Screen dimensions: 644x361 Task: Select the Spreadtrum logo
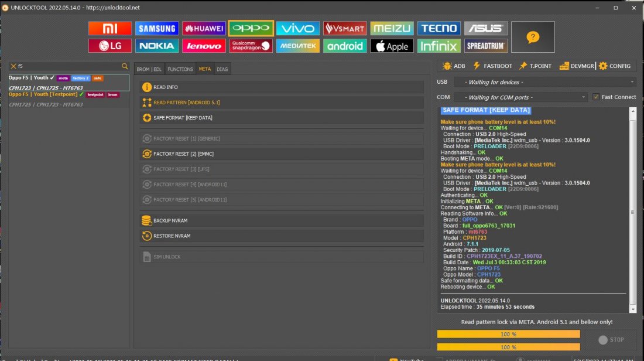click(486, 46)
